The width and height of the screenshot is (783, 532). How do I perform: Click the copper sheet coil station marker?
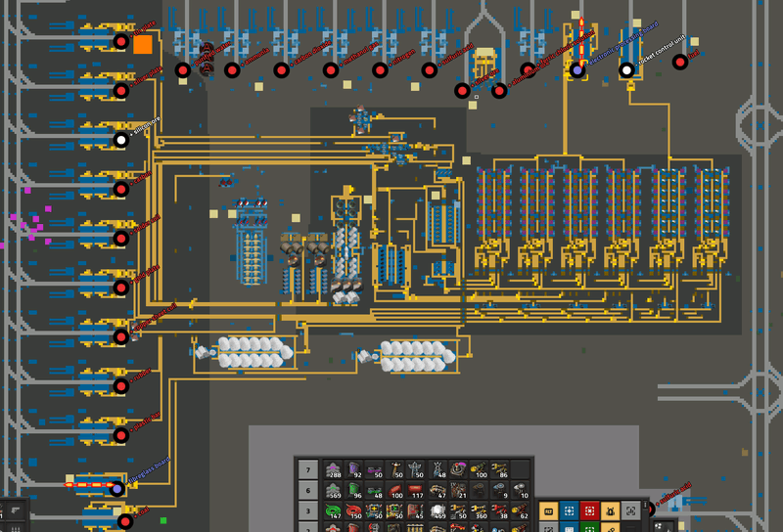point(120,336)
